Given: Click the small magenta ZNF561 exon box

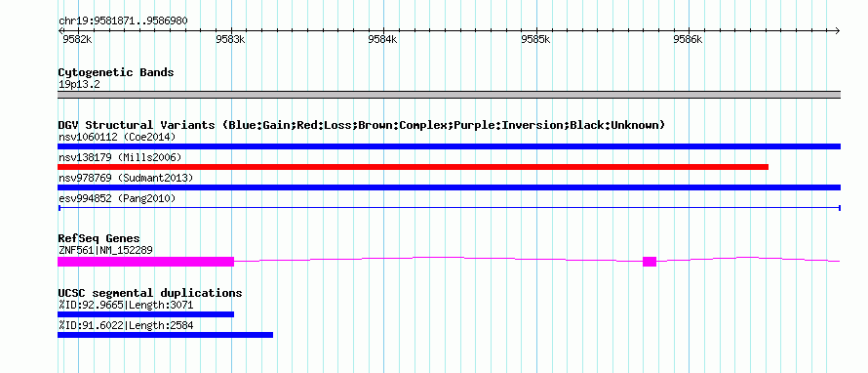Looking at the screenshot, I should pyautogui.click(x=650, y=262).
